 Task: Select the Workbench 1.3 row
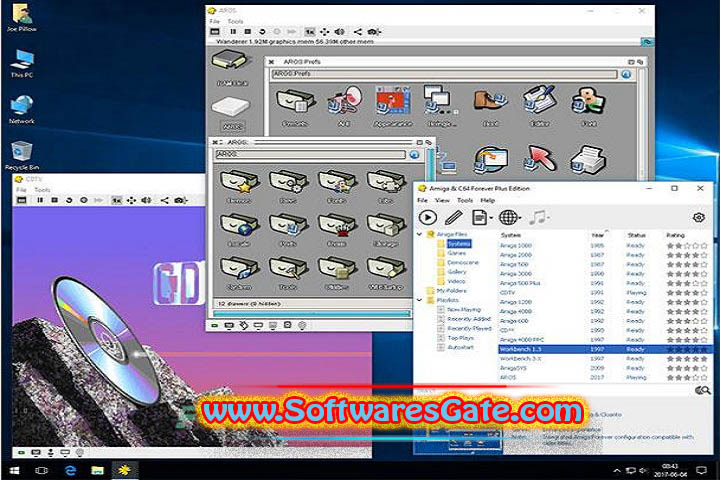click(x=604, y=350)
